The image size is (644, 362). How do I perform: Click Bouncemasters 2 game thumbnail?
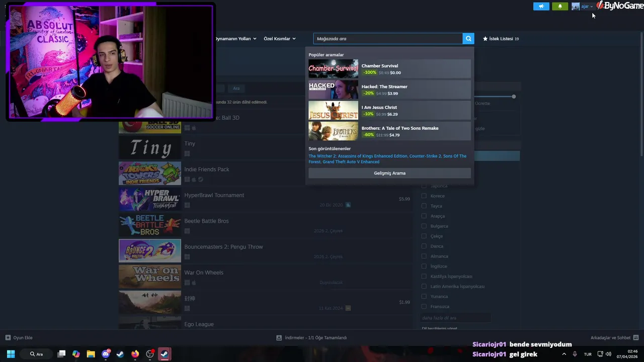150,251
